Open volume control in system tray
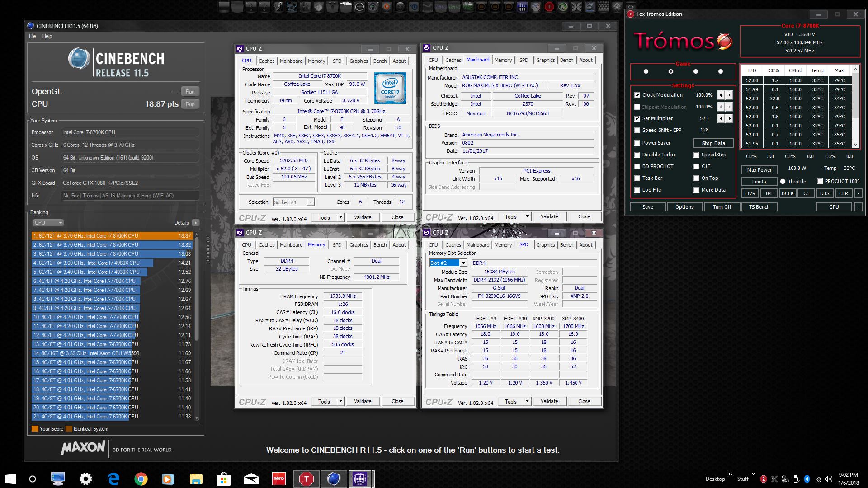The width and height of the screenshot is (868, 488). coord(828,479)
